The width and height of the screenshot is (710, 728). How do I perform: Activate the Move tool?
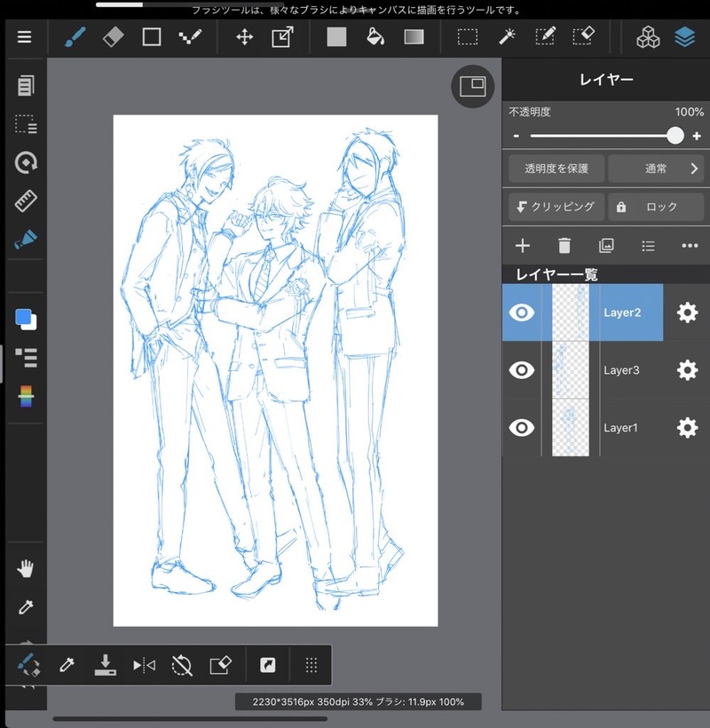(x=244, y=37)
